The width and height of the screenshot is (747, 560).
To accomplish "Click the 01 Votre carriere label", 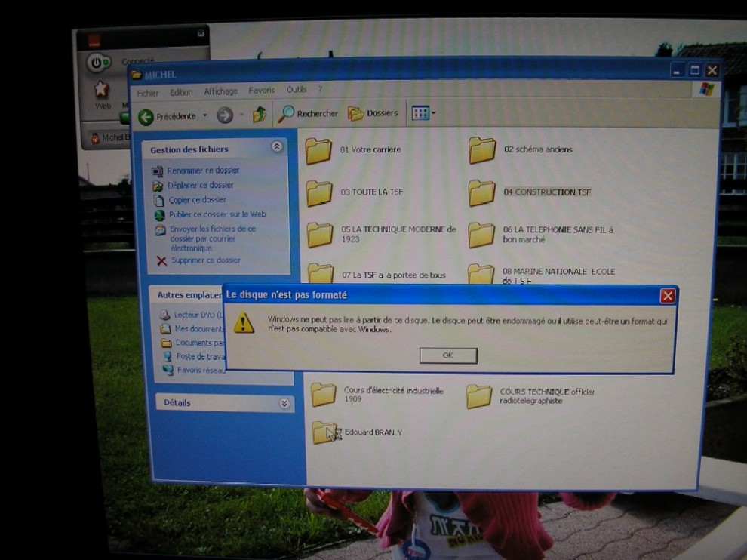I will click(370, 149).
